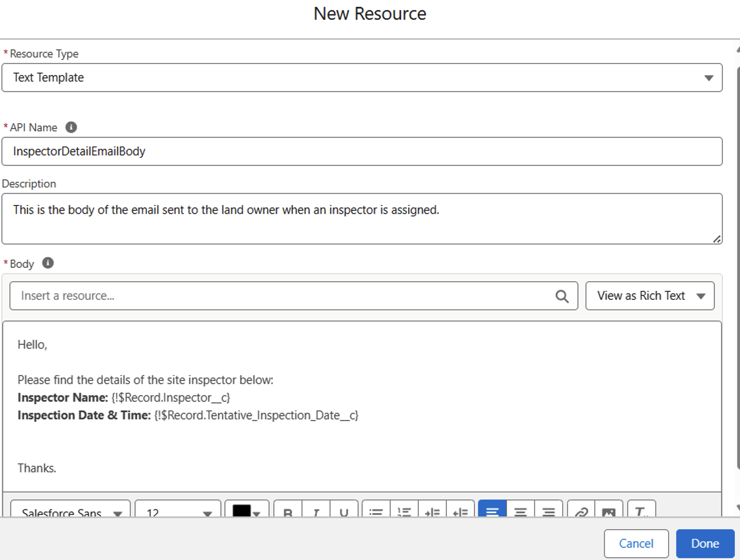740x560 pixels.
Task: Click the search icon in the resource bar
Action: pyautogui.click(x=562, y=295)
